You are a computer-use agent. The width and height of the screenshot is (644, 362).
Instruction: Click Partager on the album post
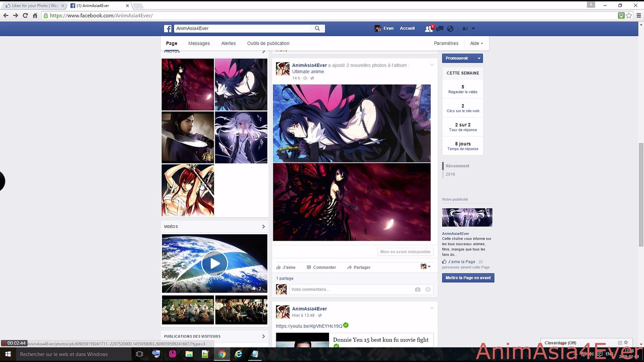(x=359, y=267)
